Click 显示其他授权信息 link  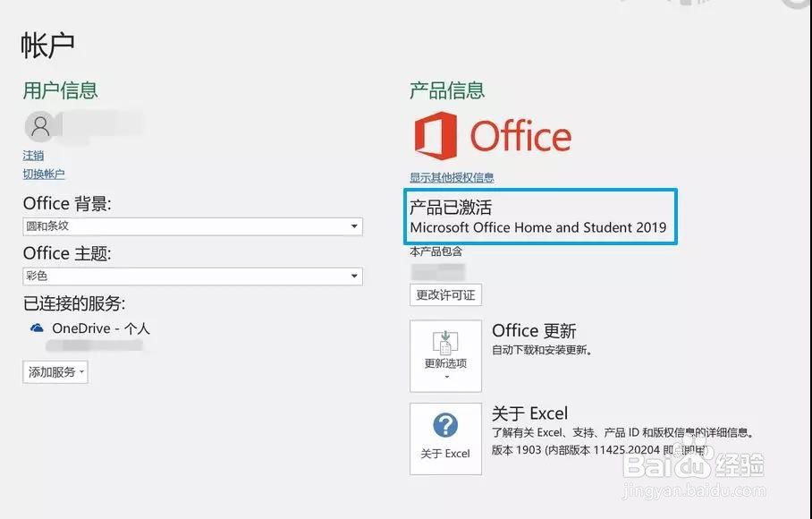(452, 178)
